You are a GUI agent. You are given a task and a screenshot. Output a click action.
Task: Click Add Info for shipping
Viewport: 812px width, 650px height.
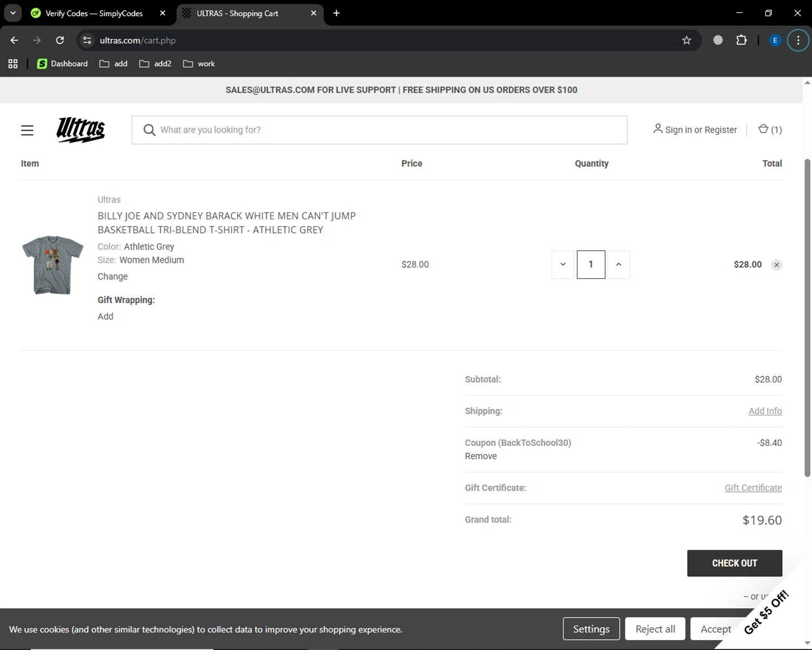765,411
